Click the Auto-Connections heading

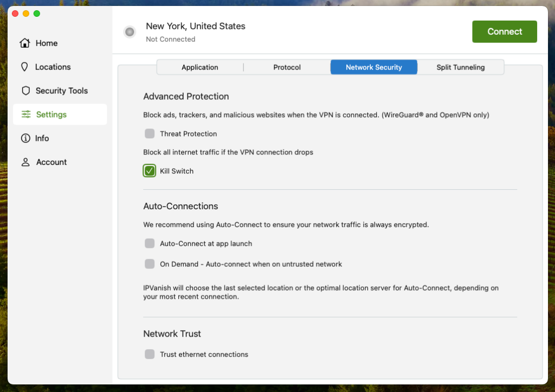180,206
